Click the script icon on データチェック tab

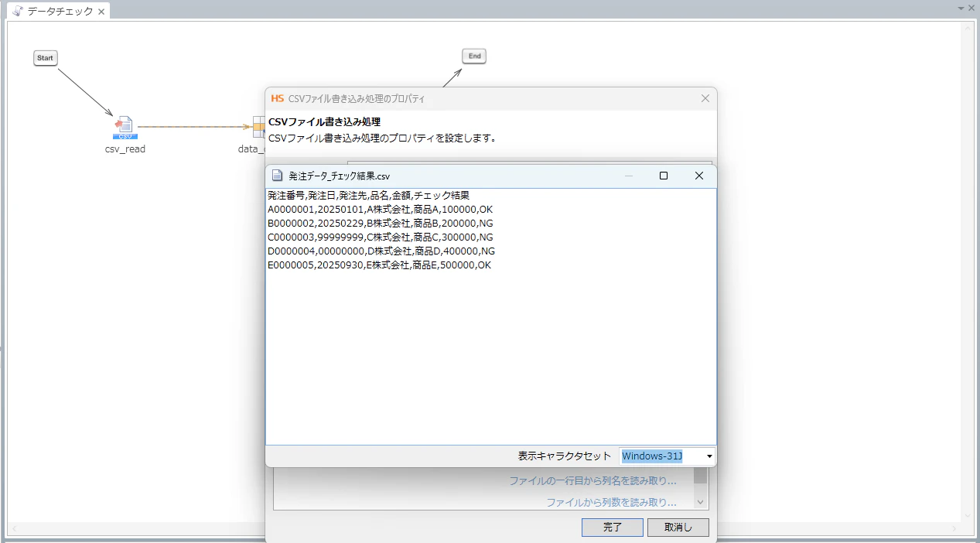coord(17,11)
